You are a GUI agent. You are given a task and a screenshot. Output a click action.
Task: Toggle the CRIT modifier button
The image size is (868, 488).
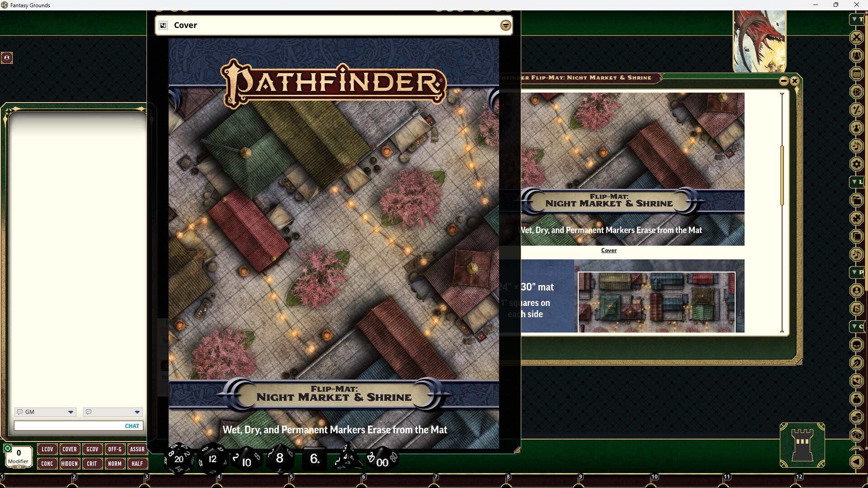(x=92, y=464)
